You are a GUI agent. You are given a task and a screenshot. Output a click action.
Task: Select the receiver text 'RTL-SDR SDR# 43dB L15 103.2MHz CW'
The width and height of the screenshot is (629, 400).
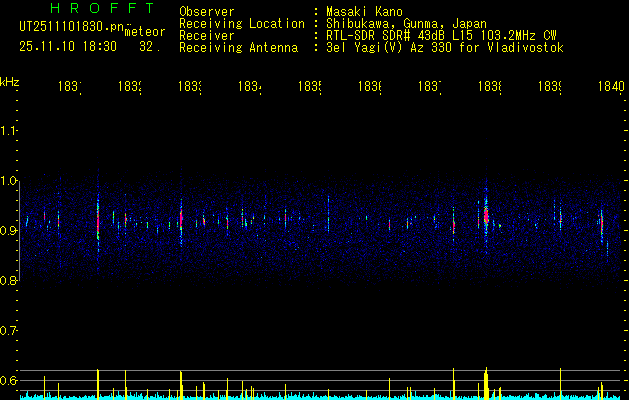441,36
